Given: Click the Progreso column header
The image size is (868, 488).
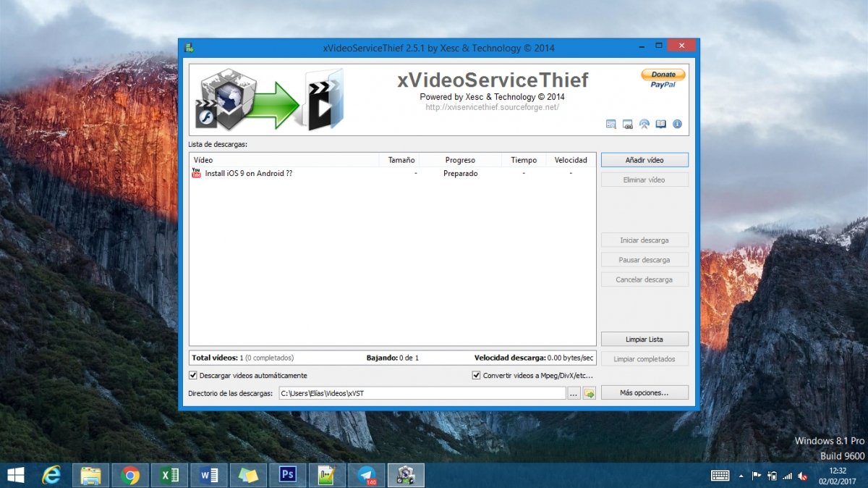Looking at the screenshot, I should coord(461,160).
